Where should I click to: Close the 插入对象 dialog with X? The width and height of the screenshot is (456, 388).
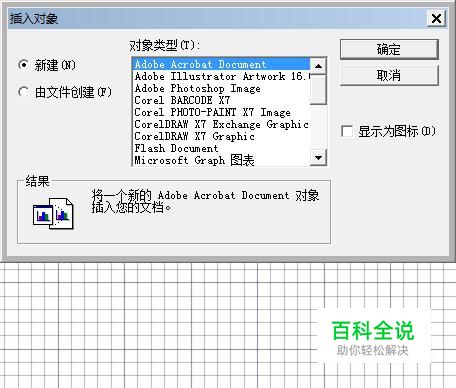coord(436,18)
